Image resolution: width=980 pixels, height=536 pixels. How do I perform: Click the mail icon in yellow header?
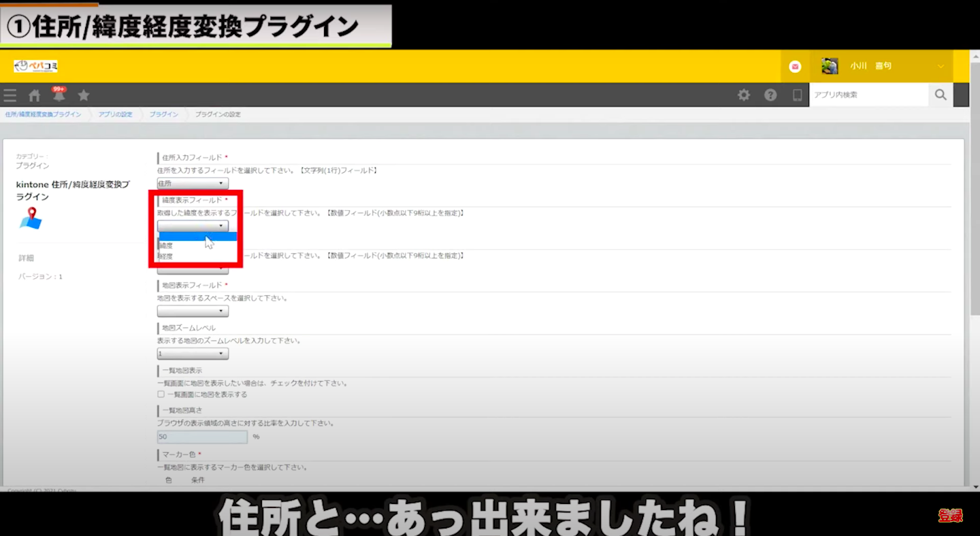pos(795,66)
